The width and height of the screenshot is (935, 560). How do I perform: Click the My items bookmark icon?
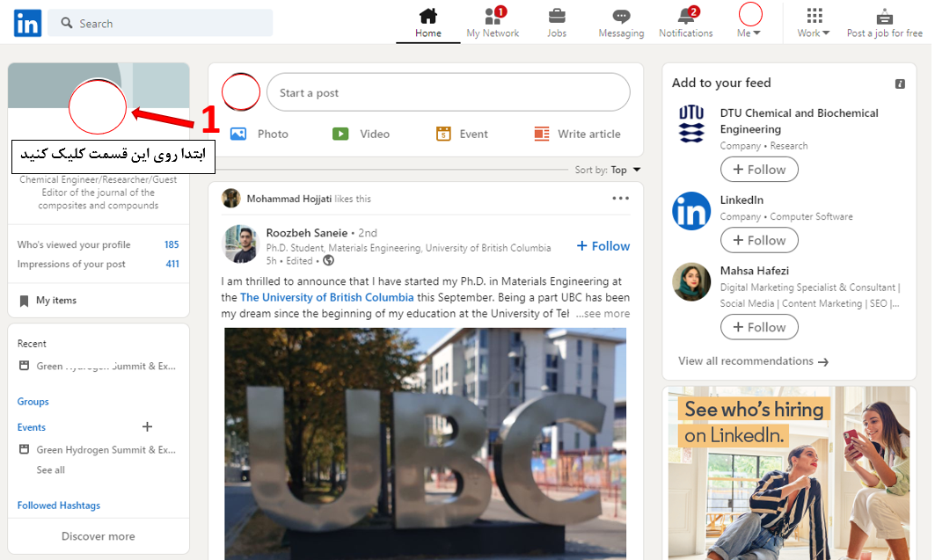[24, 301]
